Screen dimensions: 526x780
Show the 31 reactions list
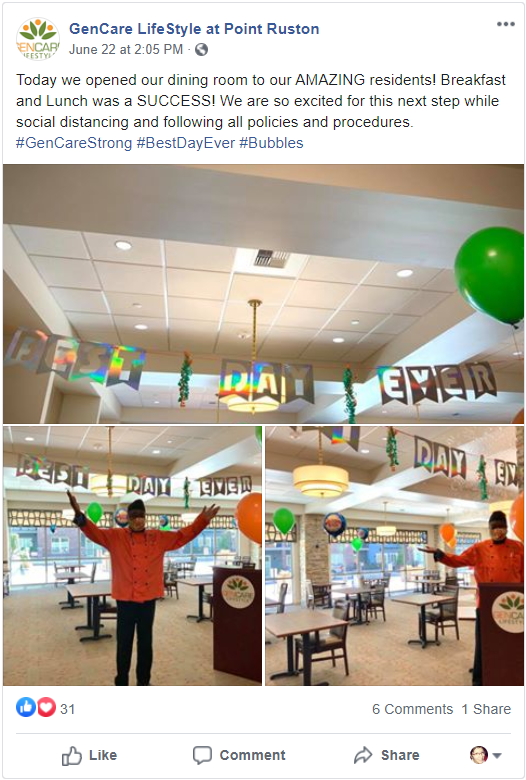click(x=67, y=709)
